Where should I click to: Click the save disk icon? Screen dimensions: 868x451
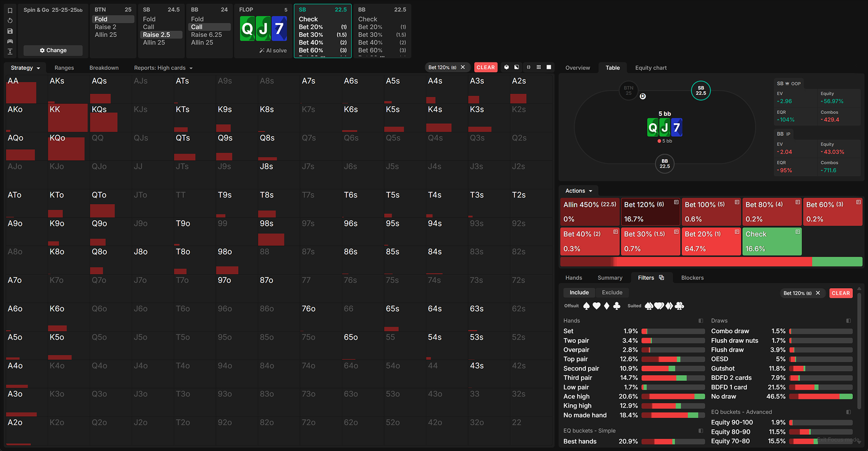pos(10,31)
